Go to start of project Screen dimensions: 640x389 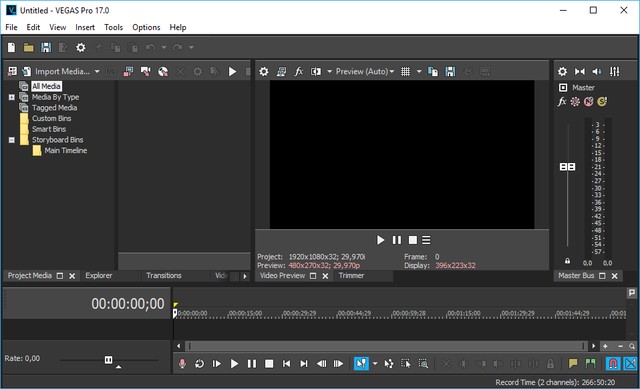pyautogui.click(x=287, y=363)
